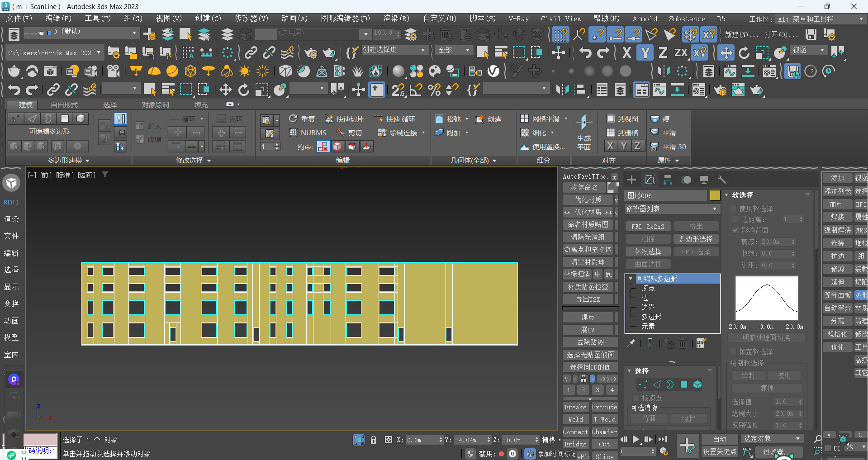
Task: Activate the Select and Rotate tool
Action: click(744, 52)
